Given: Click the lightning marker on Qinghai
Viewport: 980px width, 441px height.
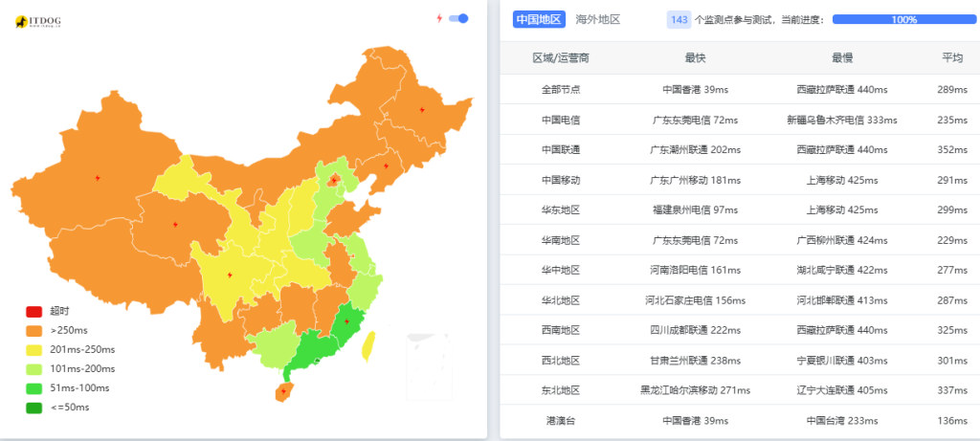Looking at the screenshot, I should (175, 224).
